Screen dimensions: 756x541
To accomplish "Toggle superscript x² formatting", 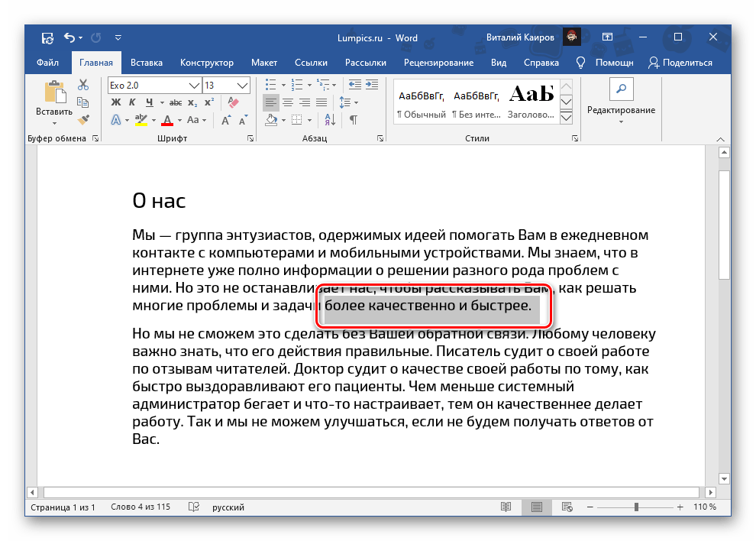I will pos(208,102).
